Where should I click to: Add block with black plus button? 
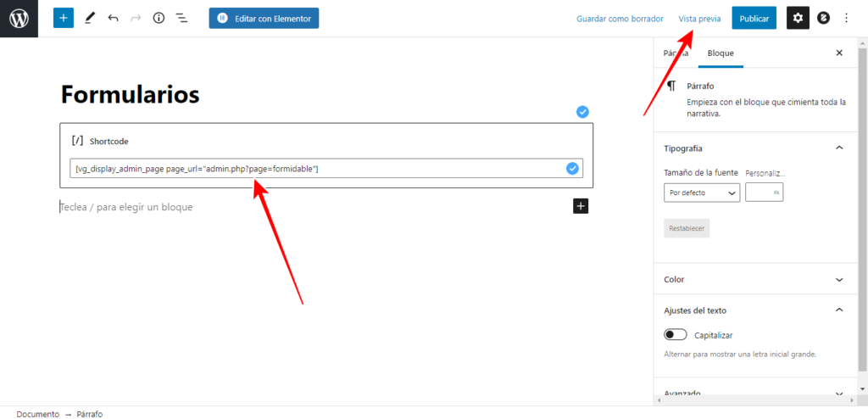[581, 206]
